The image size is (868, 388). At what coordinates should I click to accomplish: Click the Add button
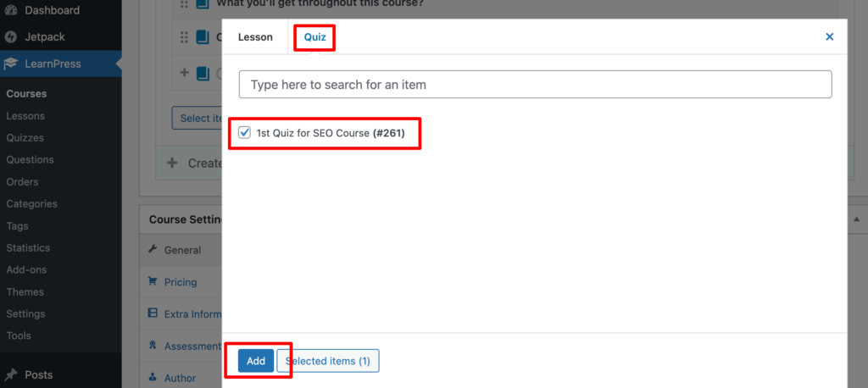click(256, 361)
